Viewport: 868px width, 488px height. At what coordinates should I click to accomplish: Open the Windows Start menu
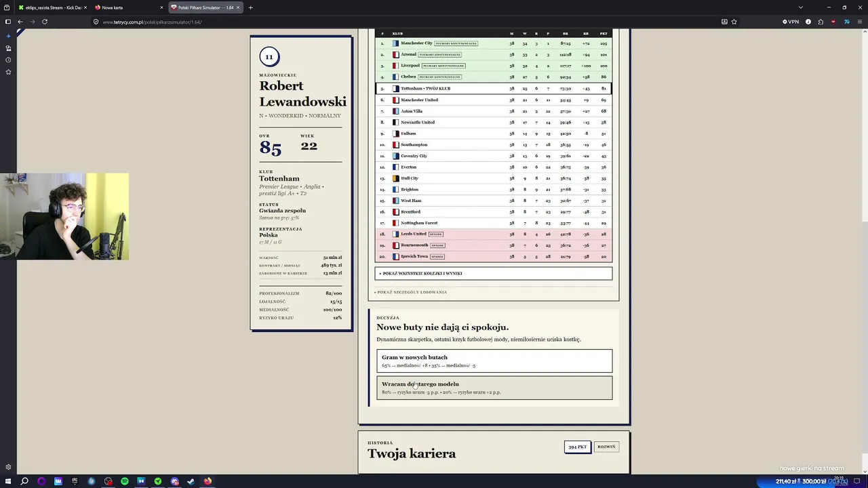click(8, 481)
